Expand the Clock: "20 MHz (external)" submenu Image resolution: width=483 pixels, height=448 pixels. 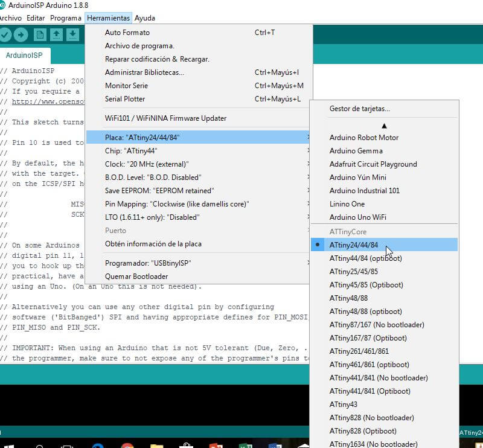tap(197, 164)
